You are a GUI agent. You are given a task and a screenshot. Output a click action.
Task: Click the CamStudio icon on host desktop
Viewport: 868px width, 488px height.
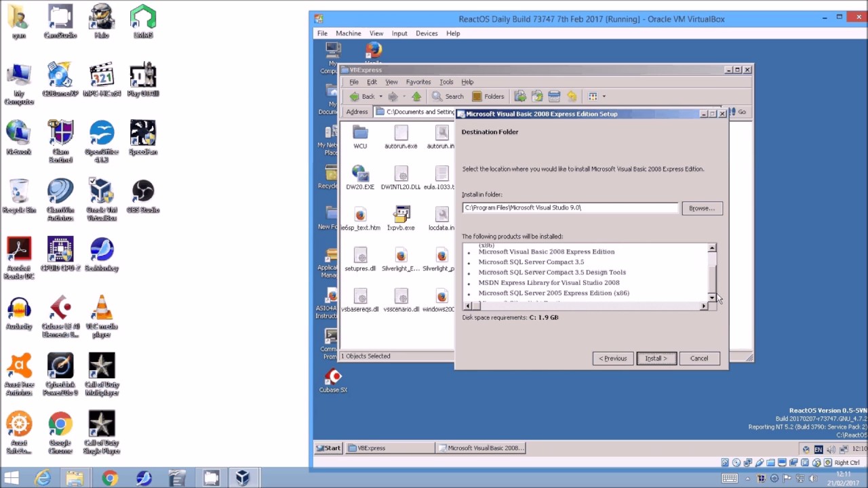pos(60,22)
